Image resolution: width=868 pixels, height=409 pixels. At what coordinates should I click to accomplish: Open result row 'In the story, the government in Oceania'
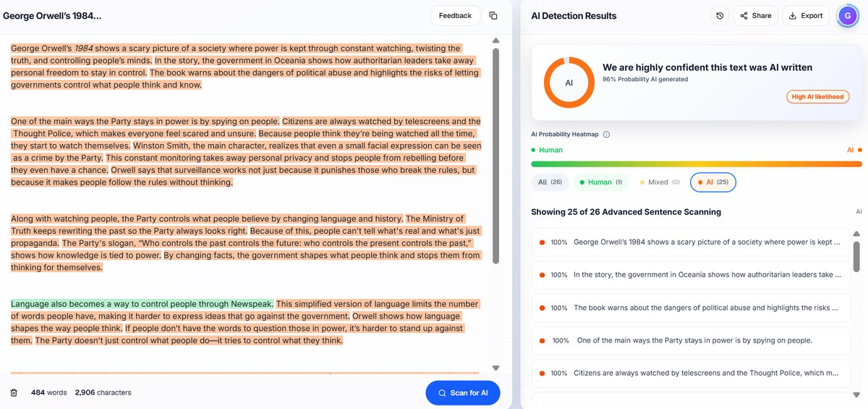(x=691, y=275)
